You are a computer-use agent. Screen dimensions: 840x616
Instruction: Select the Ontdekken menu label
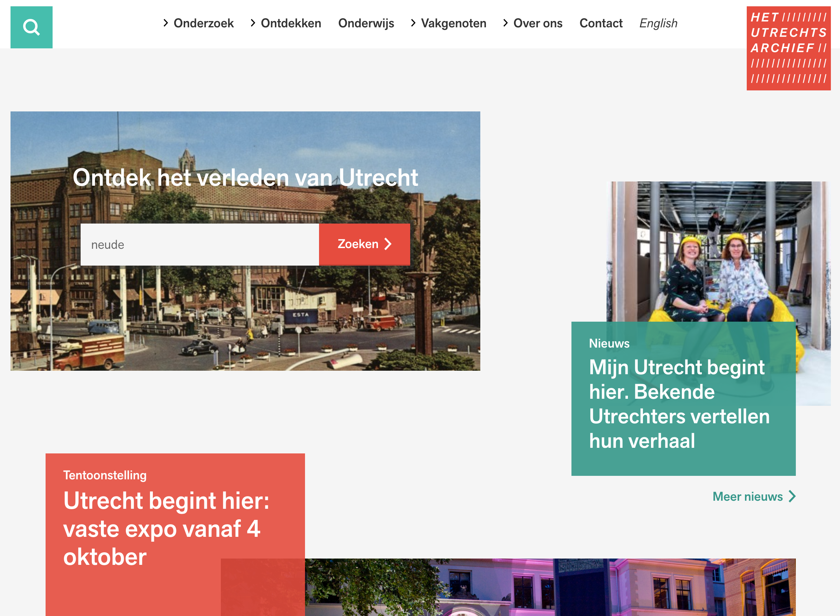pyautogui.click(x=291, y=23)
